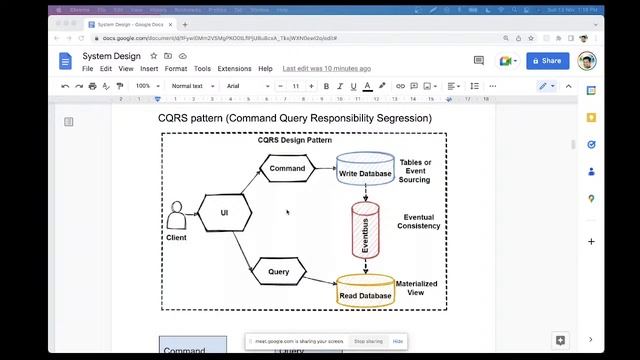Open the Arial font dropdown
Viewport: 640px width, 360px height.
tap(248, 86)
